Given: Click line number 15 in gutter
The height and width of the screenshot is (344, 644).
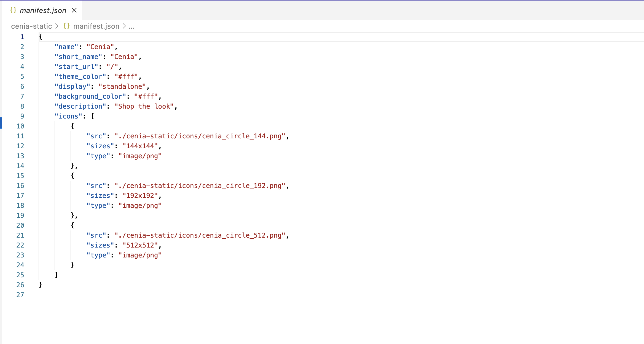Looking at the screenshot, I should [x=20, y=176].
